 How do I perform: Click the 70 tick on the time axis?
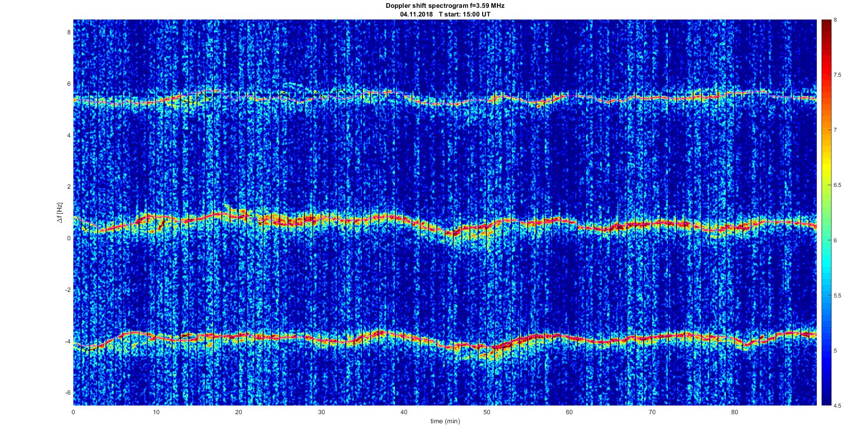tap(652, 412)
